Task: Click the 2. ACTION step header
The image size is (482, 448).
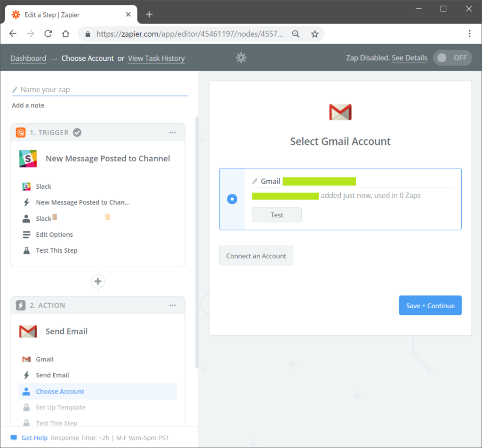Action: 98,305
